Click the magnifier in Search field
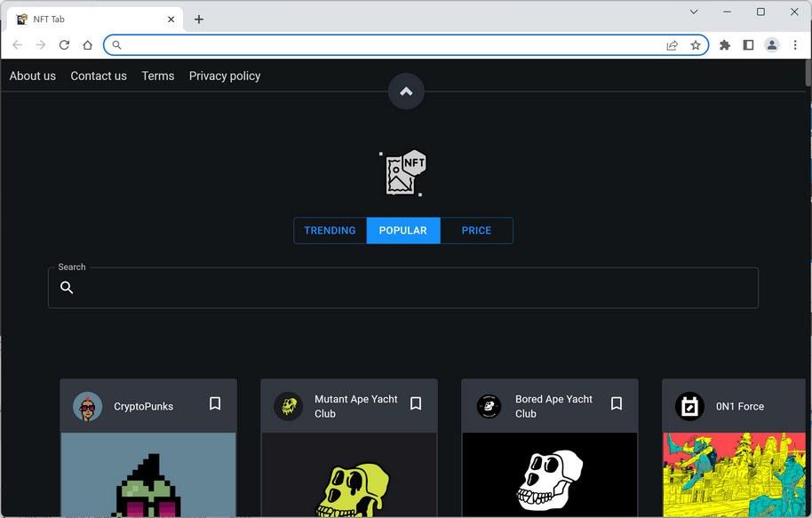Screen dimensions: 812x518 [x=67, y=287]
